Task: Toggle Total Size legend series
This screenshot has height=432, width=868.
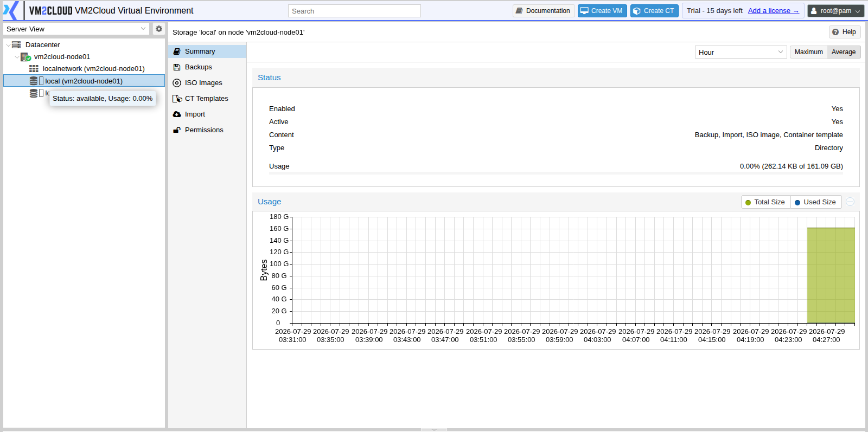Action: (765, 202)
